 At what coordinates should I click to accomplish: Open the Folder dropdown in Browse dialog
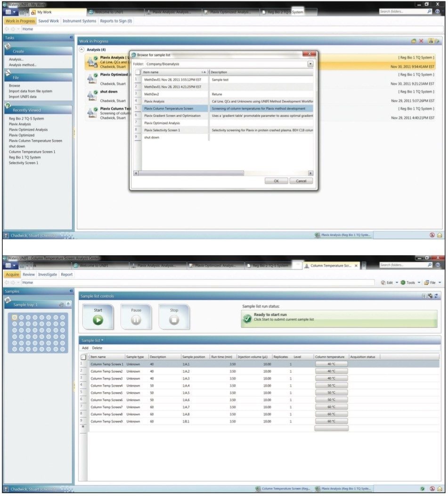[310, 64]
